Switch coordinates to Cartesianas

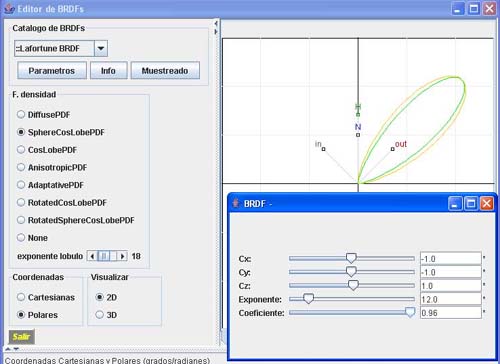coord(21,297)
